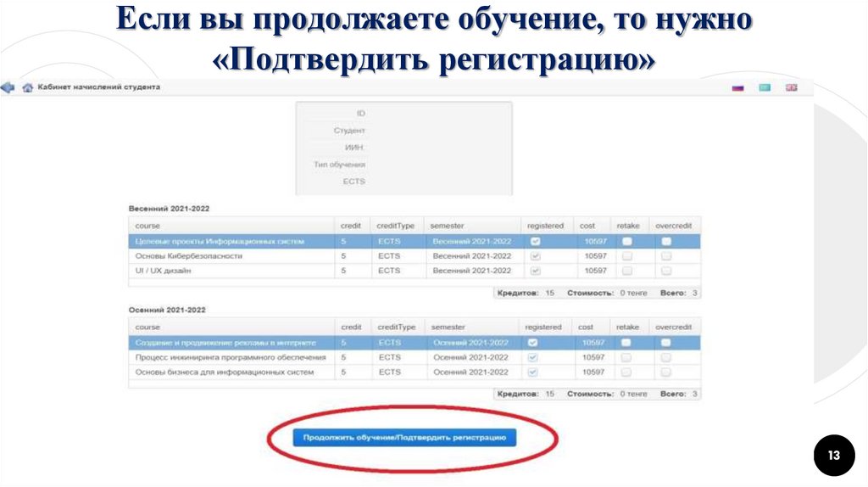Toggle overcredit checkbox for Основы Кибербезопасности
This screenshot has width=868, height=487.
666,256
